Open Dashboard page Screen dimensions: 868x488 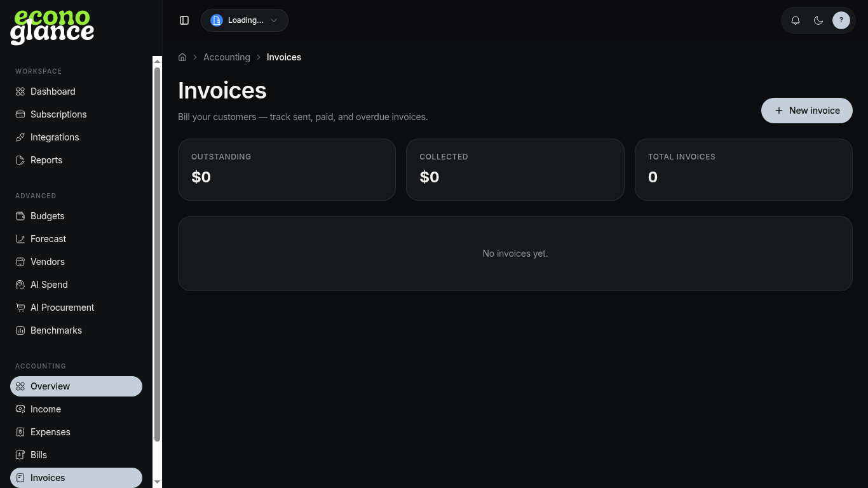pyautogui.click(x=76, y=91)
